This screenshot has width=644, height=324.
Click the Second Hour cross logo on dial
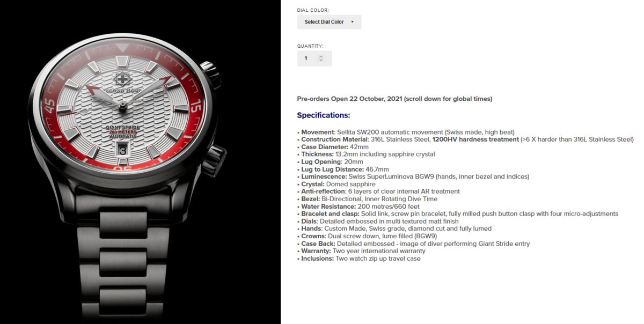(123, 79)
